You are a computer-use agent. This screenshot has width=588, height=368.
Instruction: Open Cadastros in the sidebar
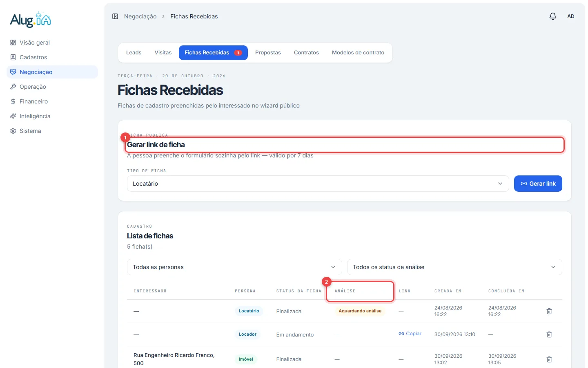pyautogui.click(x=52, y=57)
